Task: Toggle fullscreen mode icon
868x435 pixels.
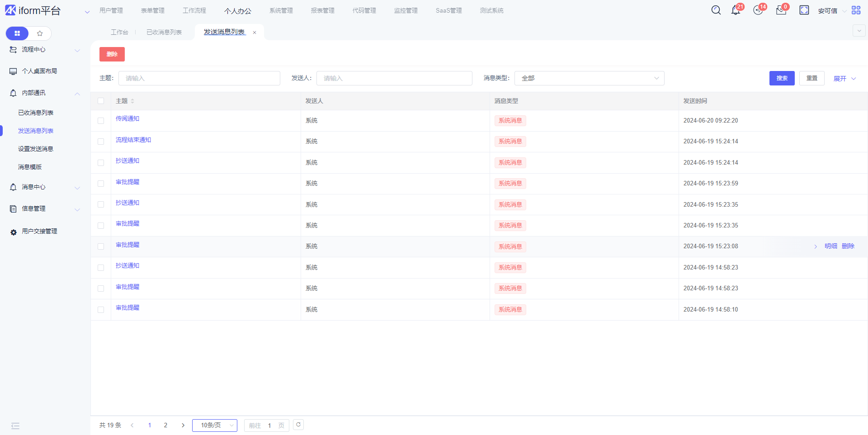Action: pos(804,10)
